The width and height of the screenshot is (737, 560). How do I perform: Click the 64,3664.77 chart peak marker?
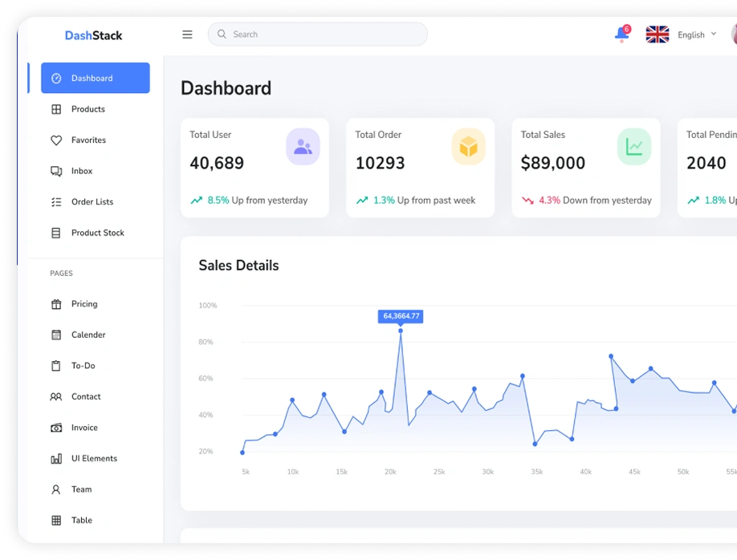point(401,331)
